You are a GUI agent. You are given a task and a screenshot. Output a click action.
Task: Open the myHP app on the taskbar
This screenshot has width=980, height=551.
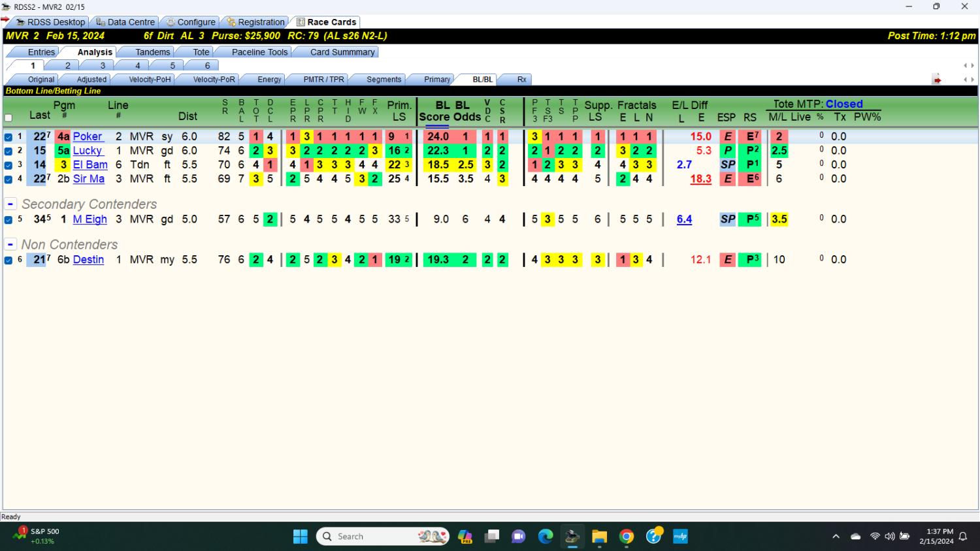point(681,537)
